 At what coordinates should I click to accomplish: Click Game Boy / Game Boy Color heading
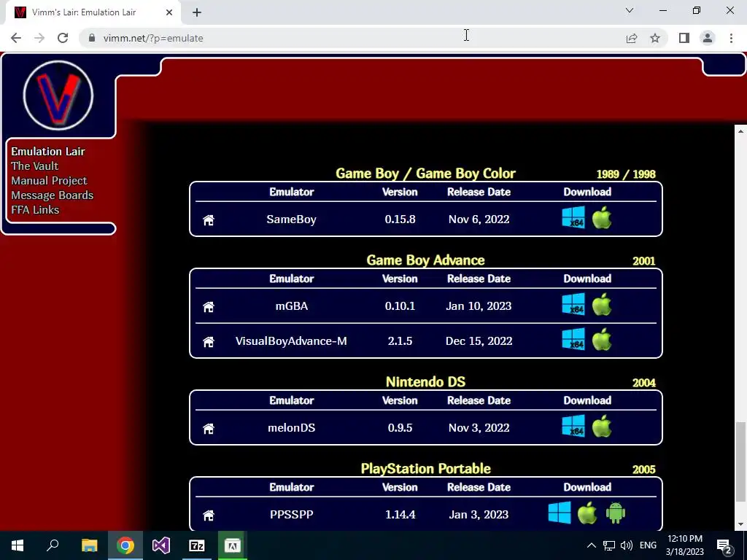point(425,174)
